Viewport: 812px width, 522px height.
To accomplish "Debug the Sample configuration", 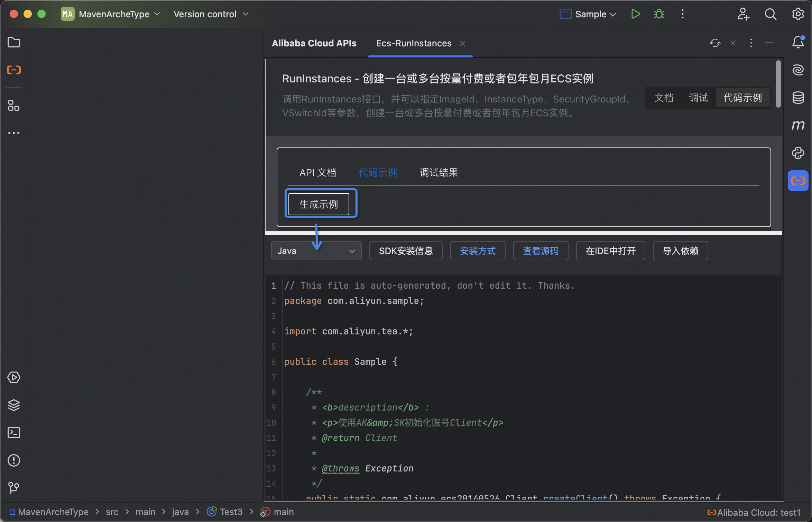I will pyautogui.click(x=659, y=14).
